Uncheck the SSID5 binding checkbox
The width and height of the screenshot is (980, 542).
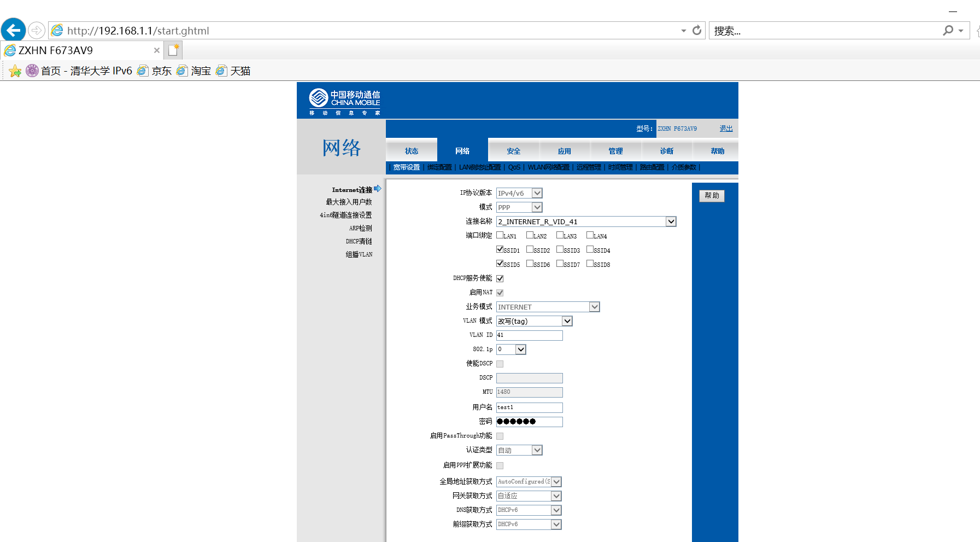click(x=500, y=264)
